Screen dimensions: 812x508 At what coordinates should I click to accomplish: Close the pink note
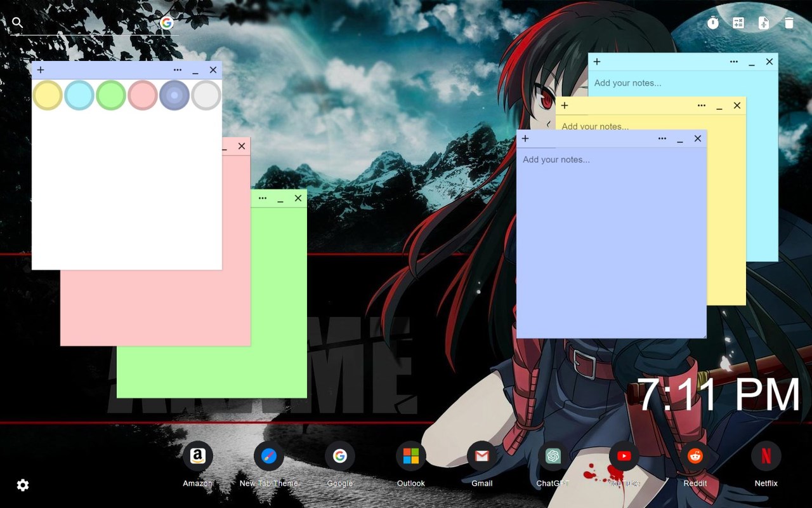pos(242,146)
